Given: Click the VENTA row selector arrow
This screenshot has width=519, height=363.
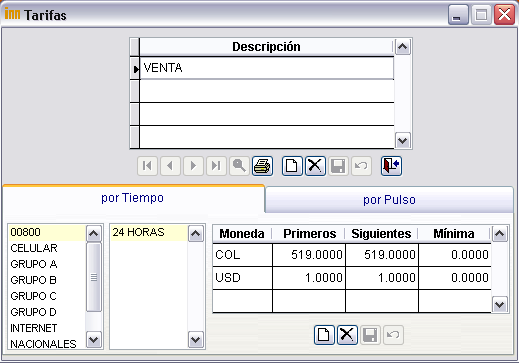Looking at the screenshot, I should click(x=135, y=68).
